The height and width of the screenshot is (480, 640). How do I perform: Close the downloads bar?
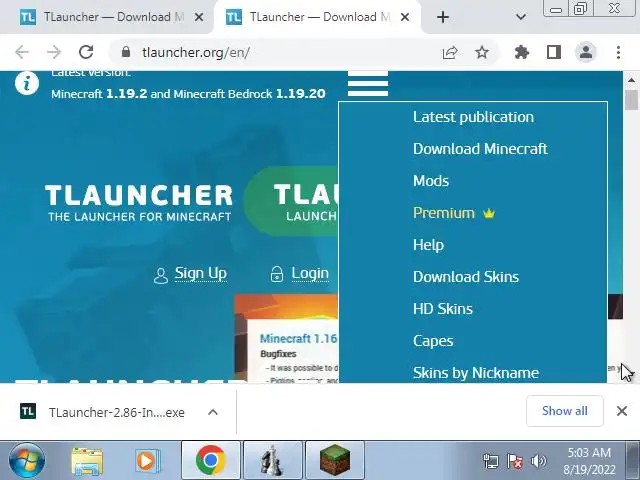pyautogui.click(x=622, y=411)
